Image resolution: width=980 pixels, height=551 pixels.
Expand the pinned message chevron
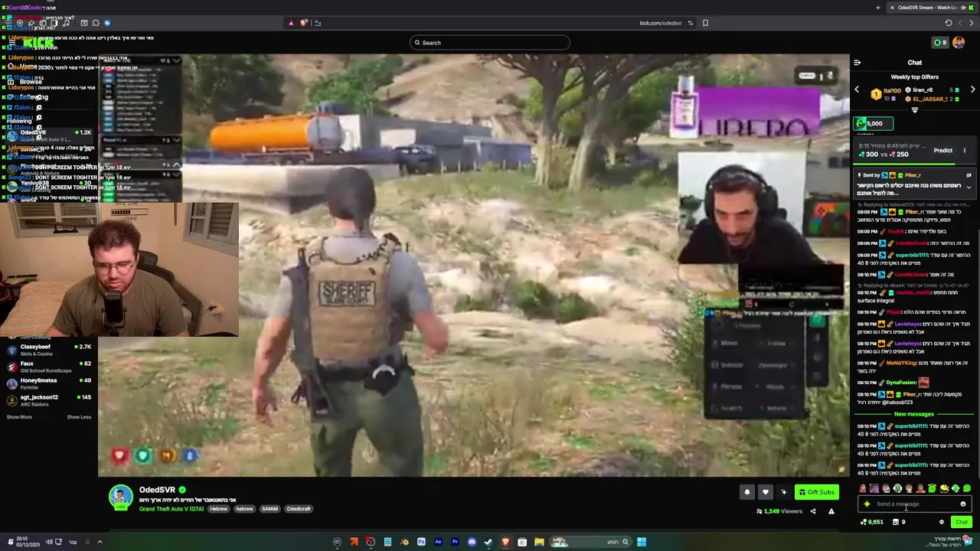pyautogui.click(x=969, y=187)
